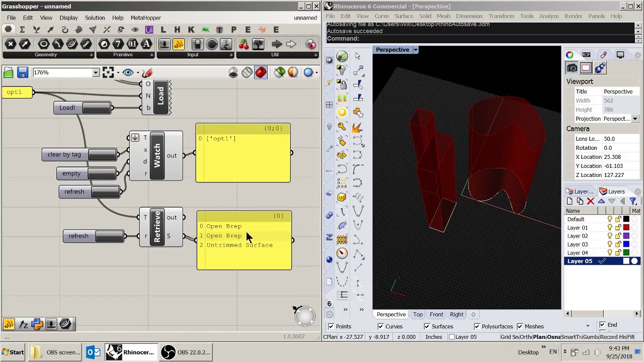Click the tree icon in Util panel
This screenshot has width=644, height=362.
click(x=258, y=44)
